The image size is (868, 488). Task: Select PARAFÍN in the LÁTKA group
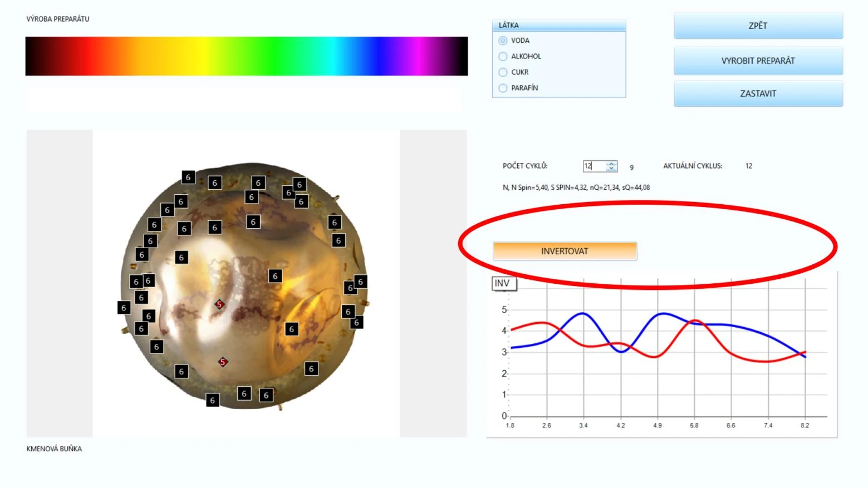pyautogui.click(x=503, y=88)
